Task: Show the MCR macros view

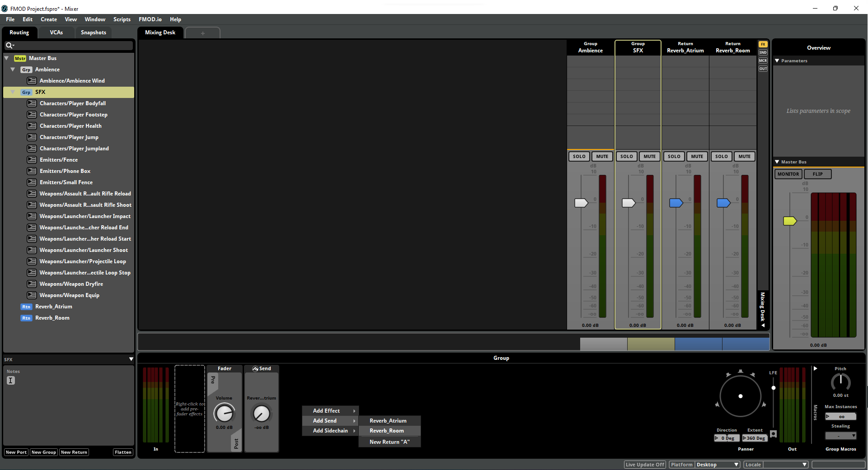Action: tap(763, 60)
